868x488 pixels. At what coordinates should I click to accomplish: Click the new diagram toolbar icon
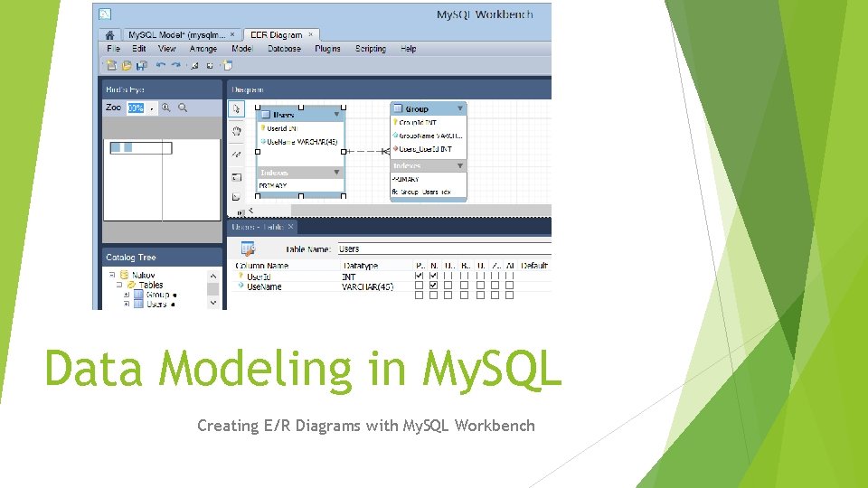[x=228, y=65]
